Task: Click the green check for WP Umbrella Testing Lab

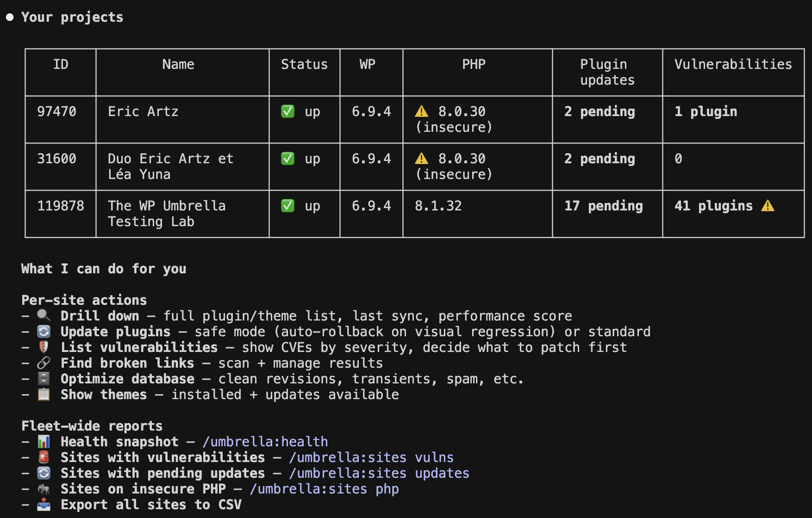Action: [x=288, y=206]
